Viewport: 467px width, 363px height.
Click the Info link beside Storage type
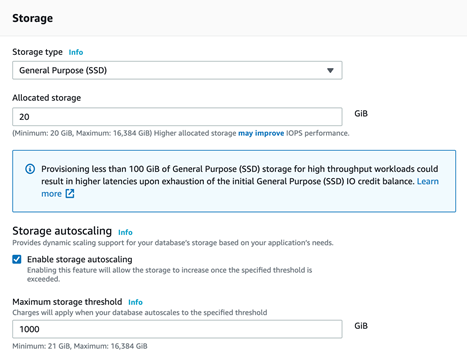tap(76, 52)
